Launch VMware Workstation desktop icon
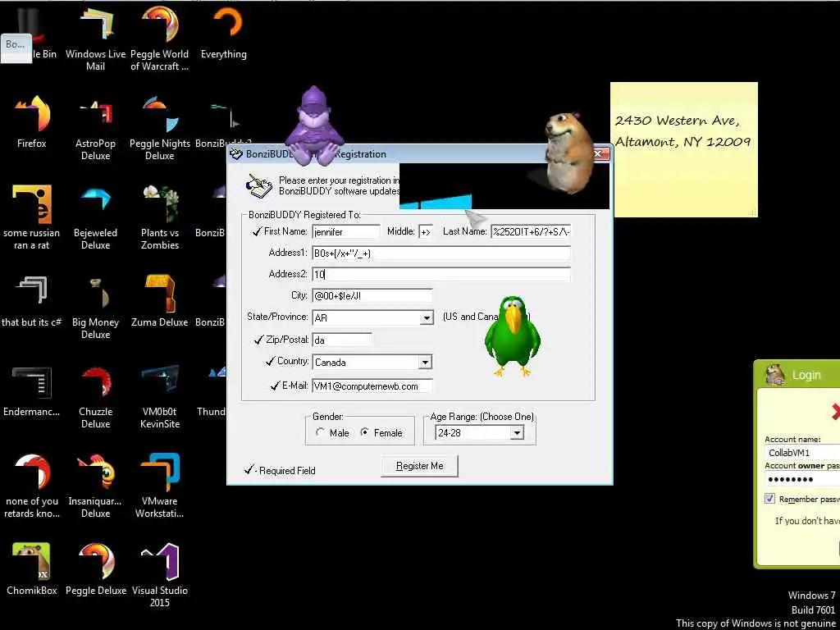The image size is (840, 630). click(x=160, y=486)
